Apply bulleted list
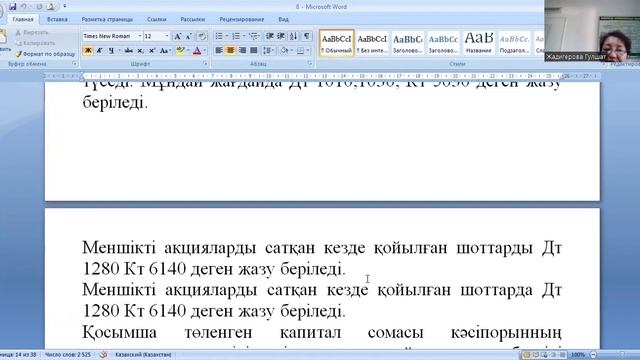Image resolution: width=640 pixels, height=360 pixels. (x=219, y=36)
